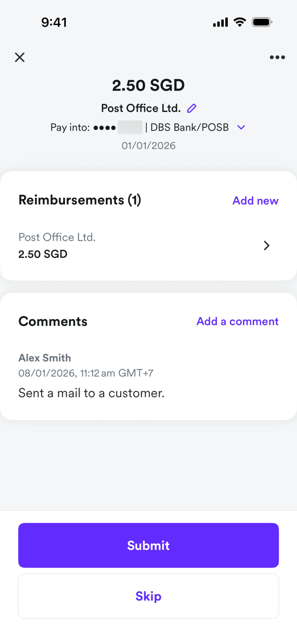
Task: Tap Alex Smith's comment text
Action: (92, 393)
